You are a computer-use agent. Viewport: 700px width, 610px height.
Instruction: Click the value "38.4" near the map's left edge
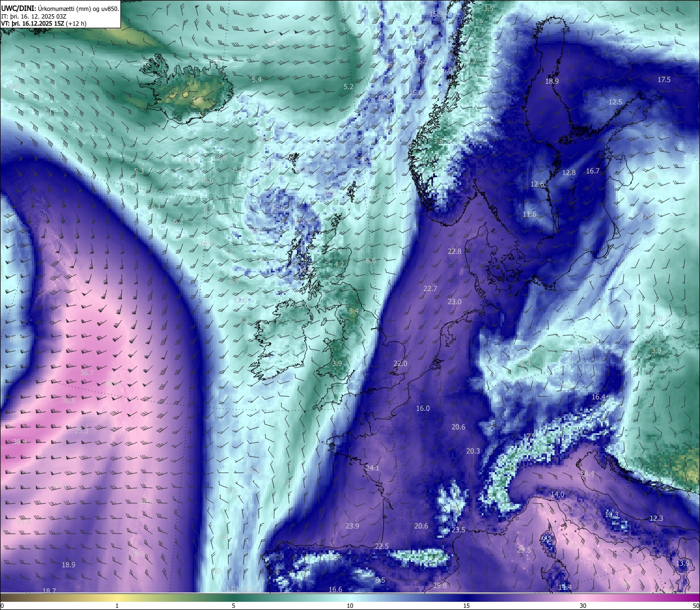pos(19,441)
